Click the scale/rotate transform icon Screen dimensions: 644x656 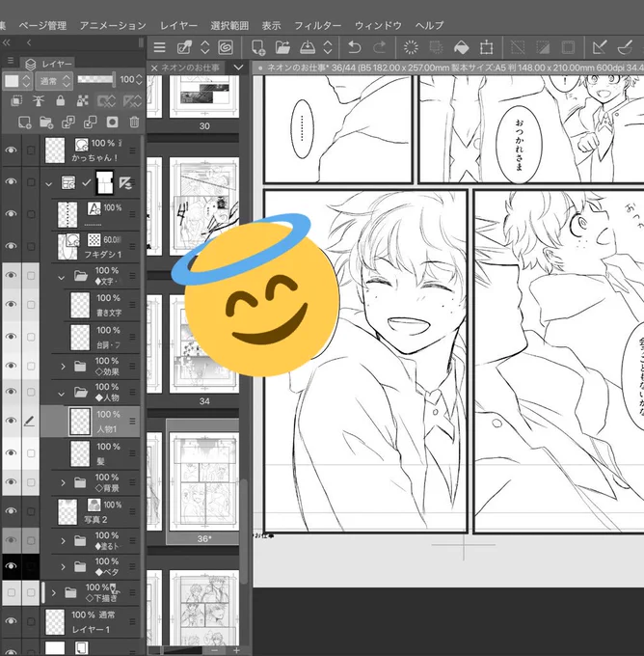click(x=486, y=47)
